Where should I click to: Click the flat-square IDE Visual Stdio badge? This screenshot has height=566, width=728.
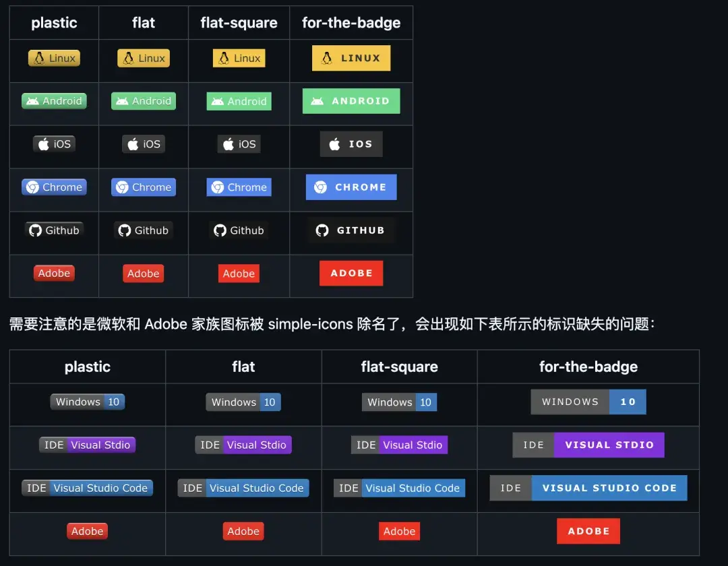pos(399,445)
